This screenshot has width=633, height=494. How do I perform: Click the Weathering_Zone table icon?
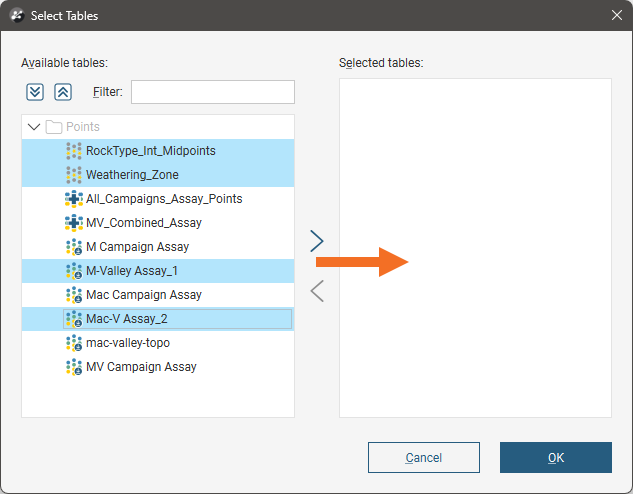[x=74, y=175]
